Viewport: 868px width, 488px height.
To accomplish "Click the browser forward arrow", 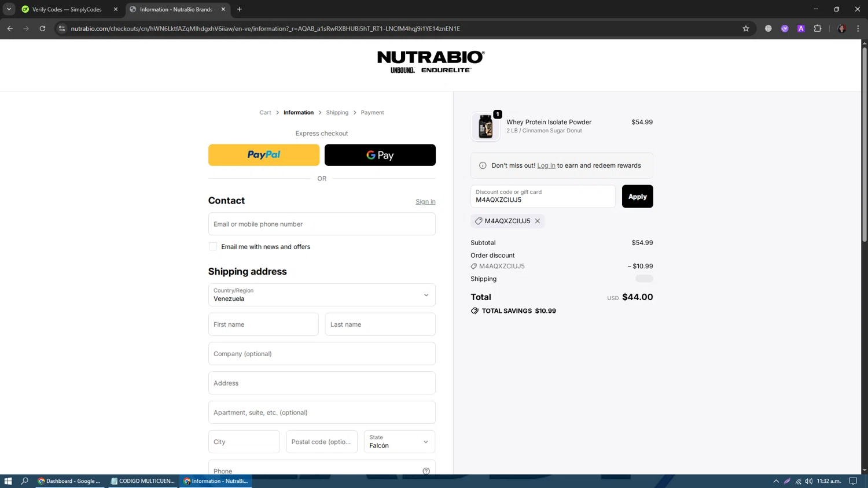I will point(26,28).
